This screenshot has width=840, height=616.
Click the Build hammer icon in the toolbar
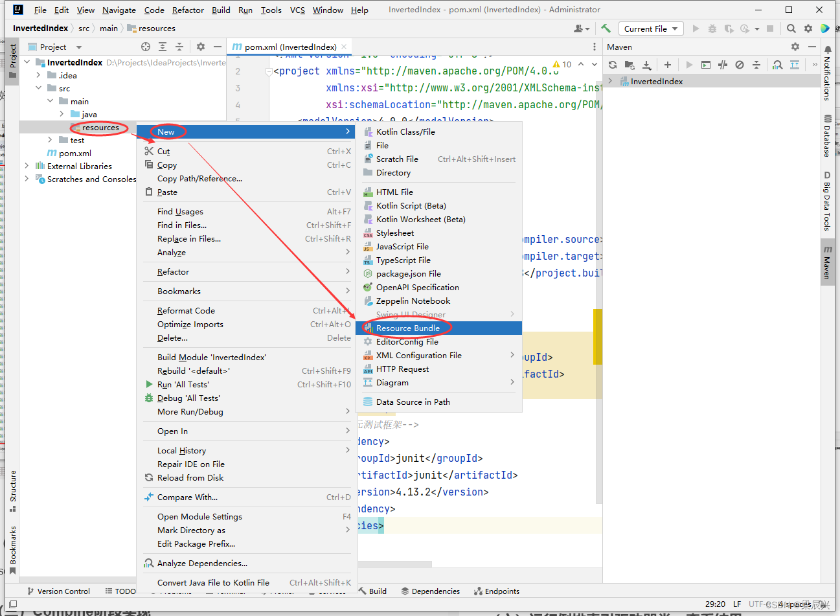click(606, 29)
